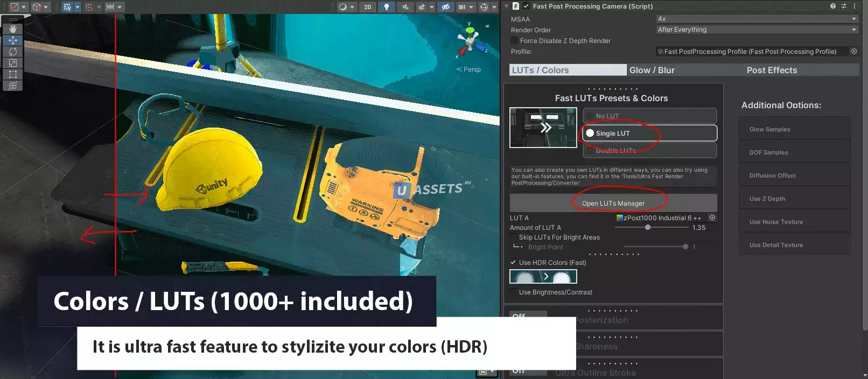Select the No LUT option
The height and width of the screenshot is (379, 868).
pyautogui.click(x=649, y=116)
